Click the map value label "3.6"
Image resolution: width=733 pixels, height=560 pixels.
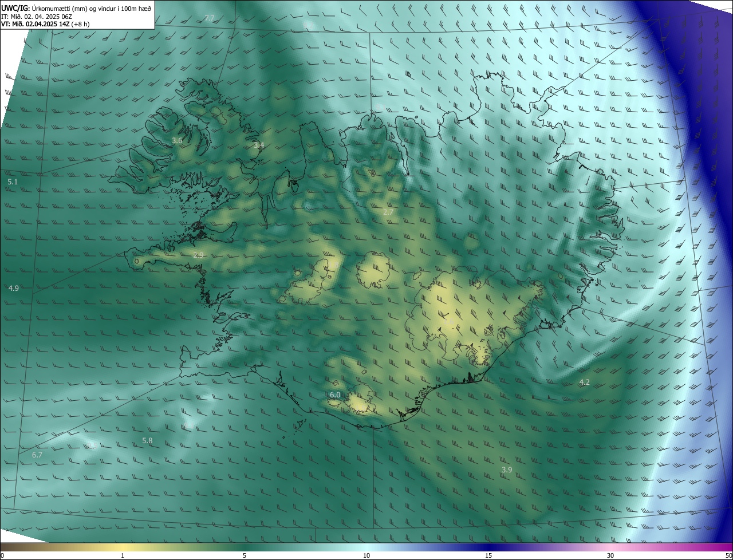click(x=177, y=140)
